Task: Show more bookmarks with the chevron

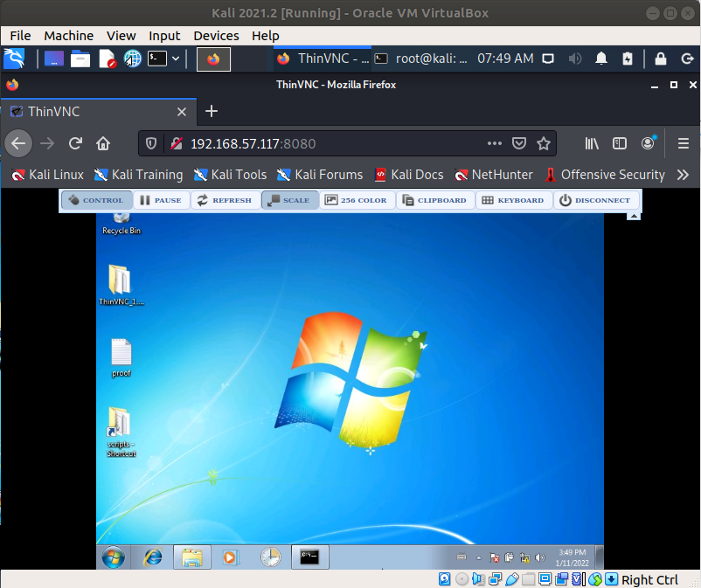Action: point(683,175)
